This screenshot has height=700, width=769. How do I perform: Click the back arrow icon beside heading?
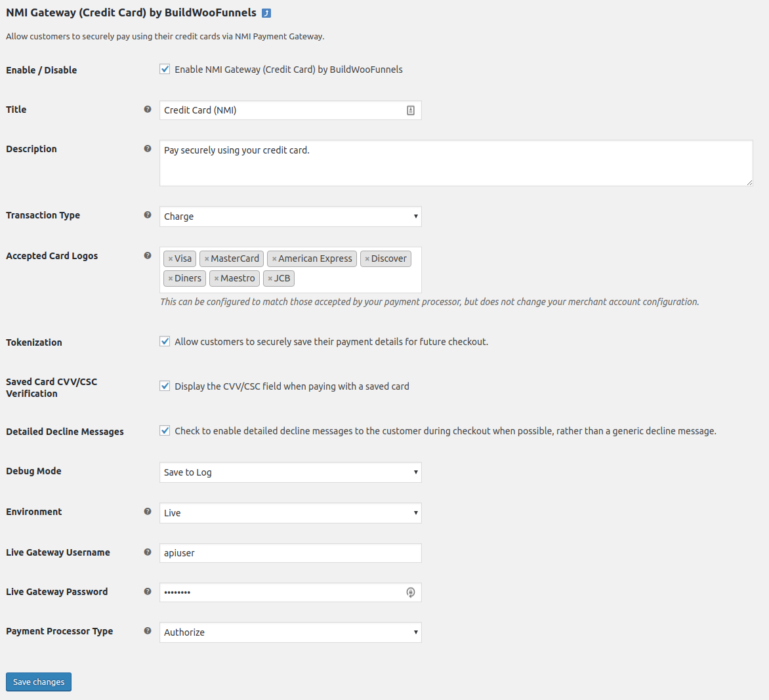pos(266,13)
